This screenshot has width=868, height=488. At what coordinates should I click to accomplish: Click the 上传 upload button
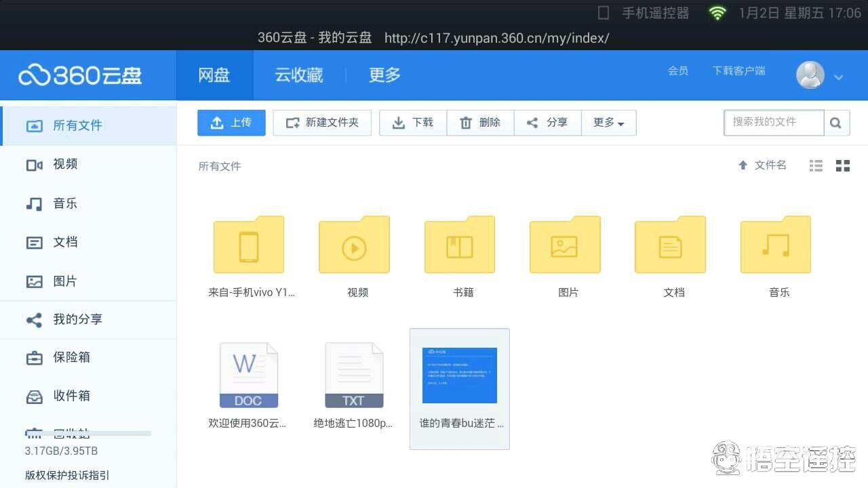point(231,123)
